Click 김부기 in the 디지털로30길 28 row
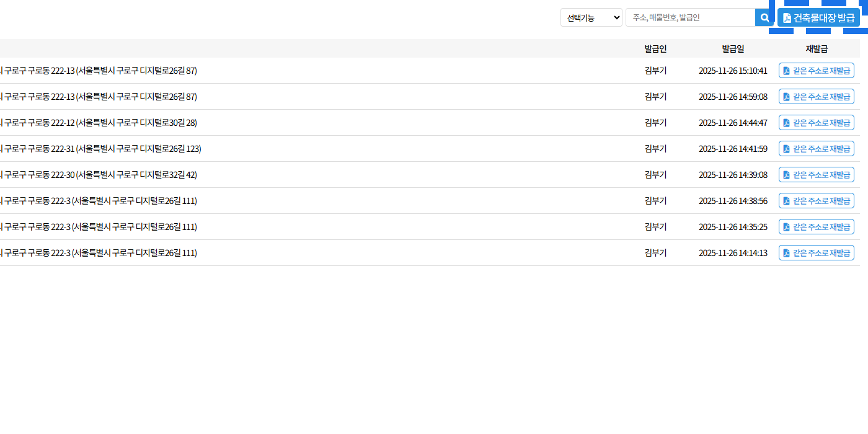868x434 pixels. point(655,123)
